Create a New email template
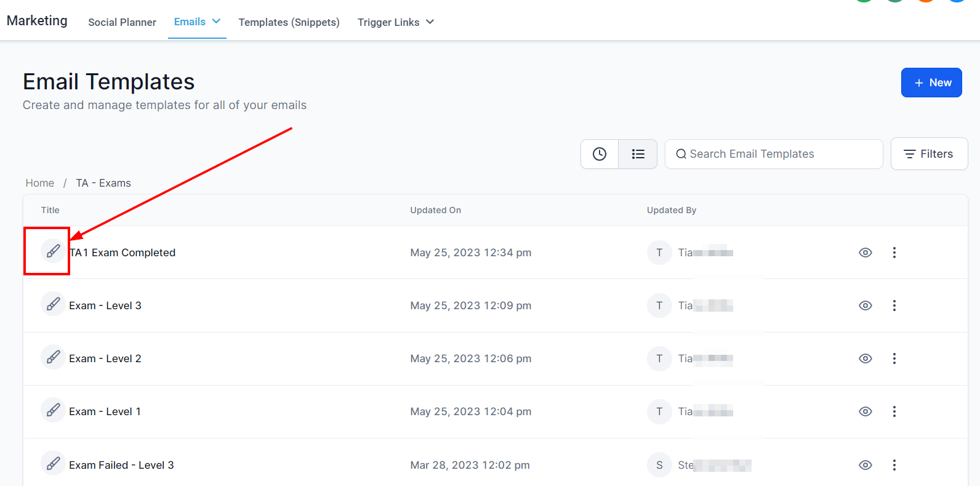 931,83
